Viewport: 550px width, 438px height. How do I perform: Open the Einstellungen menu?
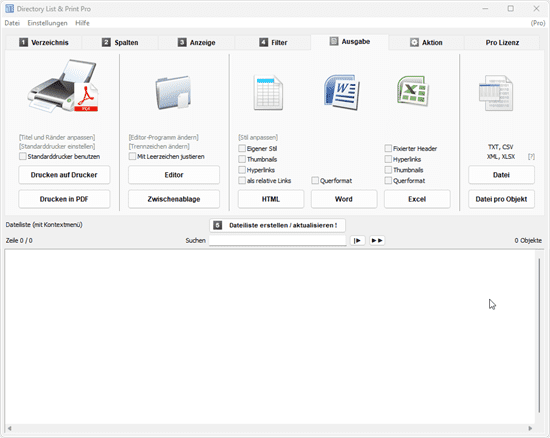tap(47, 23)
